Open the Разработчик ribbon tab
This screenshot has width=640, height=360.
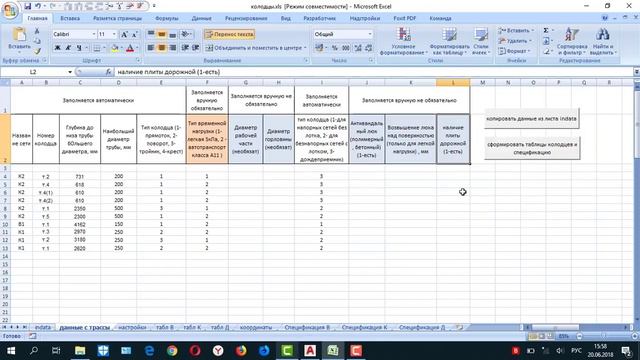[x=320, y=18]
